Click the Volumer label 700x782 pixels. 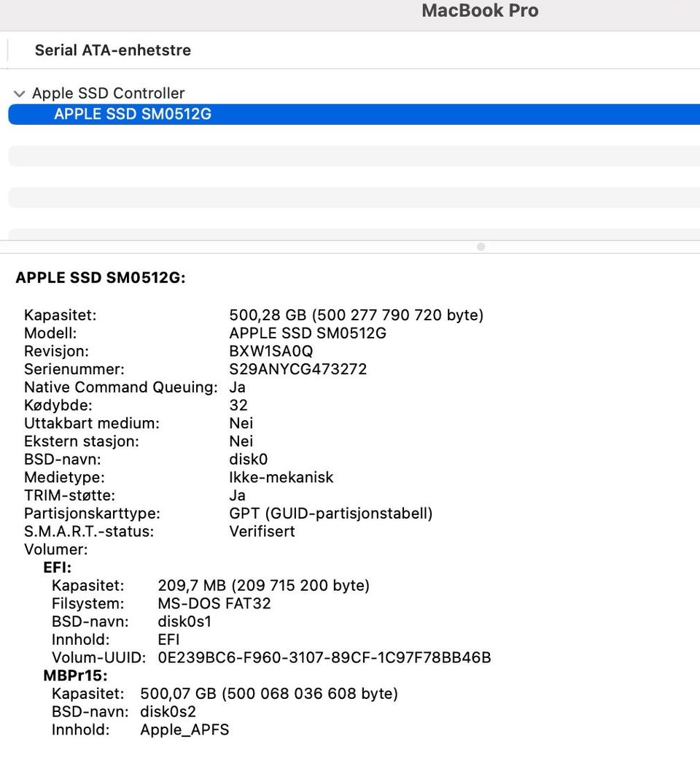(56, 549)
